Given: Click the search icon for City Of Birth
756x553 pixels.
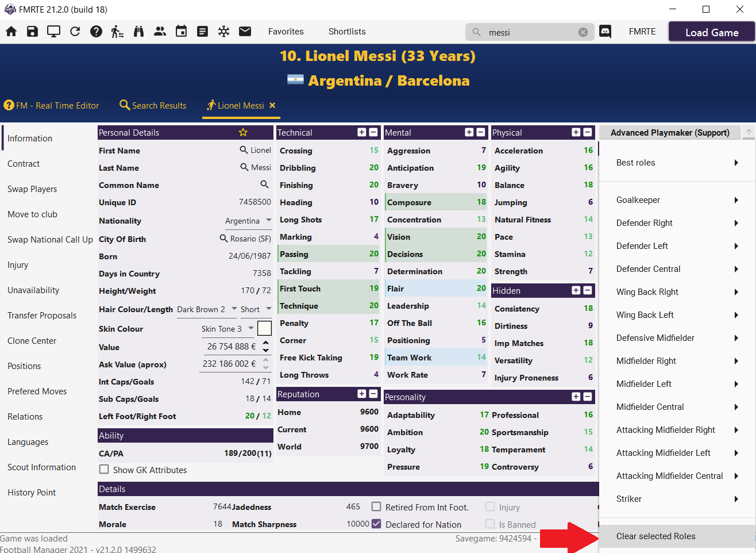Looking at the screenshot, I should [224, 239].
